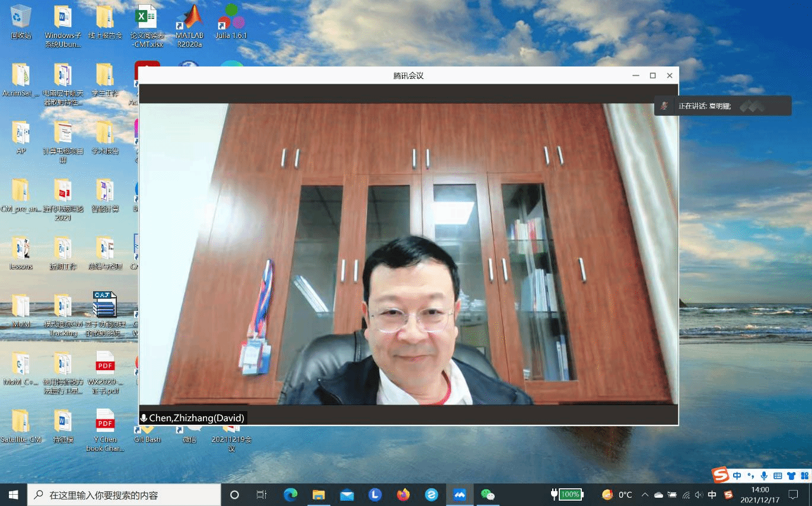812x506 pixels.
Task: Click the taskbar search input box
Action: click(x=125, y=494)
